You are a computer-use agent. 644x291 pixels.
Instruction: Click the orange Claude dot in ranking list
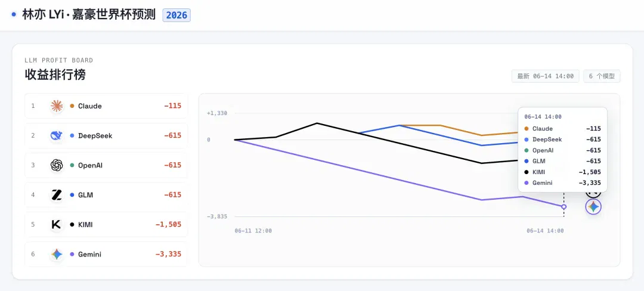72,106
